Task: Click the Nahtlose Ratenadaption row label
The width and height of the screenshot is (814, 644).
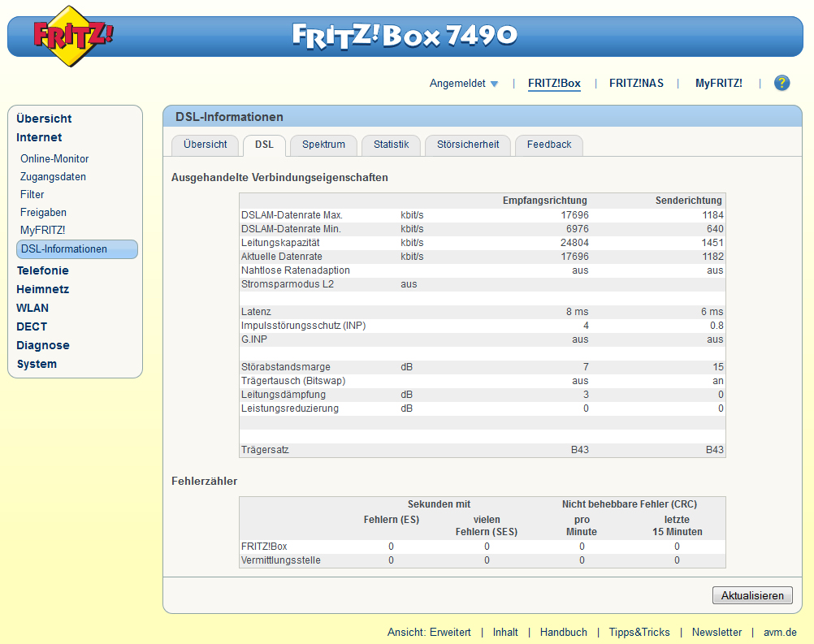Action: [296, 270]
